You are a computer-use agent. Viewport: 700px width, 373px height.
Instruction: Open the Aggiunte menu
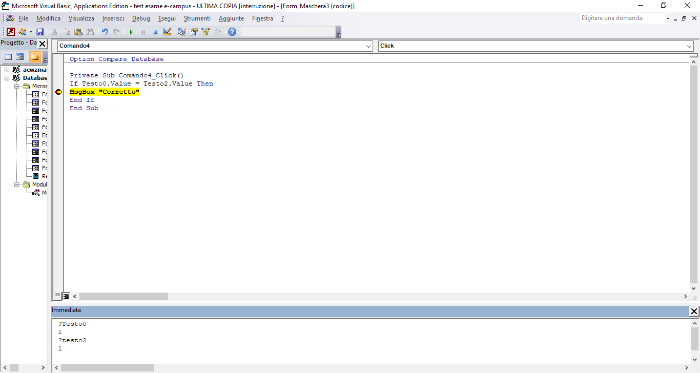coord(231,18)
